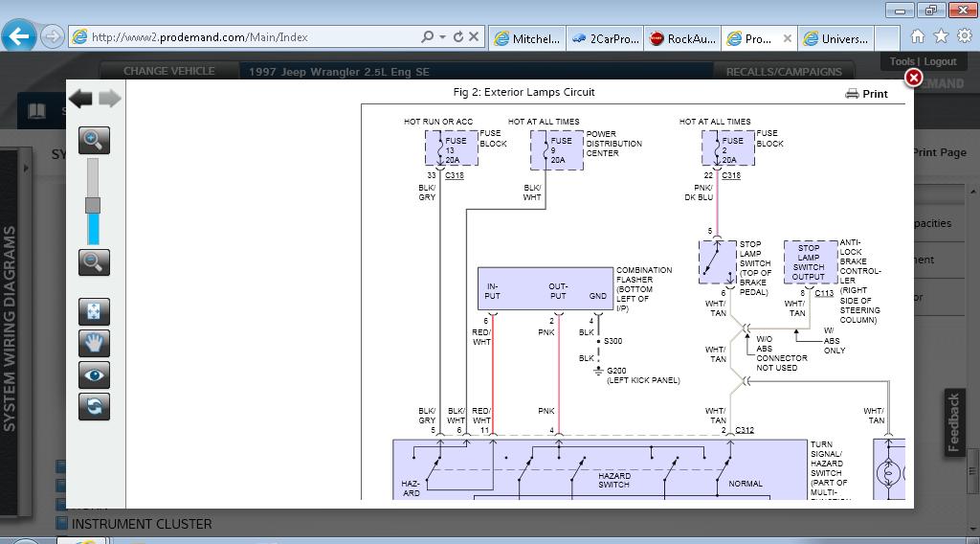Switch to the RockAuto browser tab
This screenshot has width=980, height=544.
[x=680, y=38]
